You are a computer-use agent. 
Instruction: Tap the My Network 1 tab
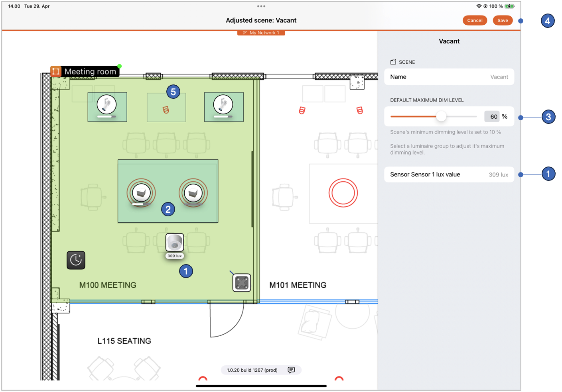coord(261,33)
